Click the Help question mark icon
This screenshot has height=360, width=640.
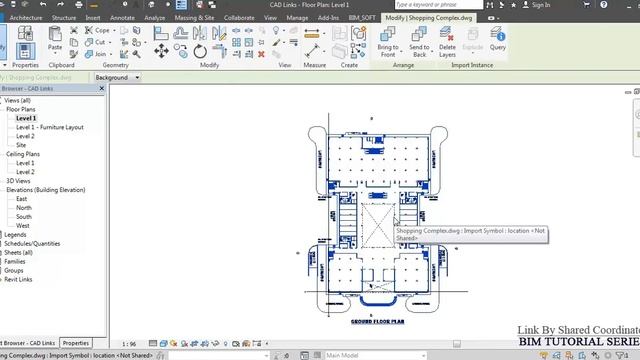(604, 5)
